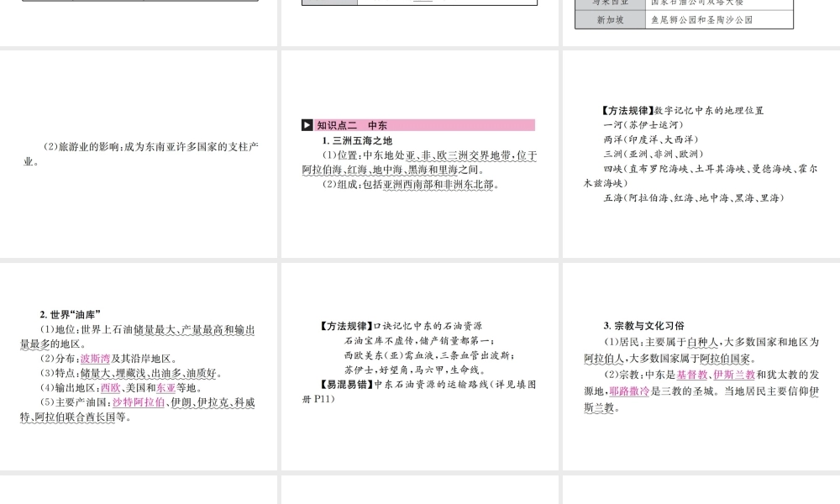Click the text 两洋(印度洋、大西洋)

pos(651,139)
